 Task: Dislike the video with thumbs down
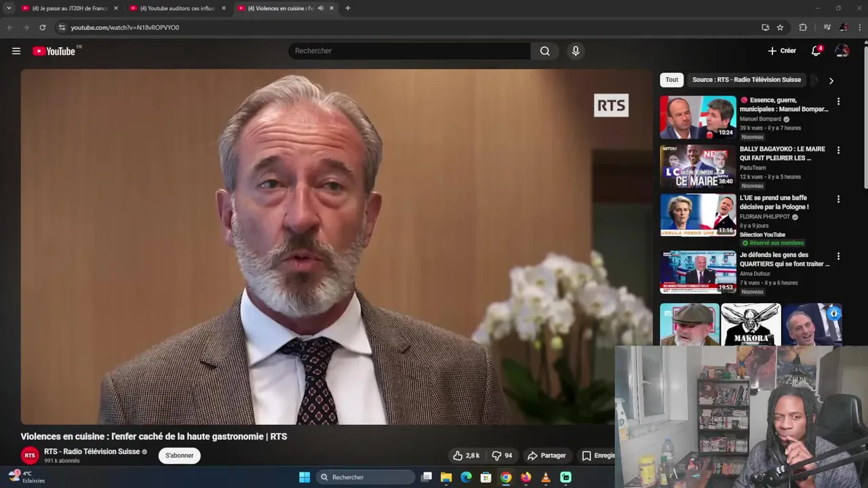click(x=502, y=455)
